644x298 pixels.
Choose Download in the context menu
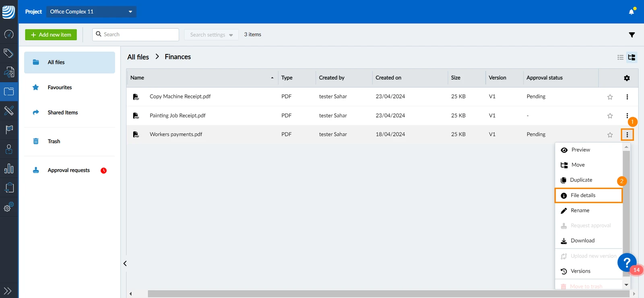click(588, 240)
